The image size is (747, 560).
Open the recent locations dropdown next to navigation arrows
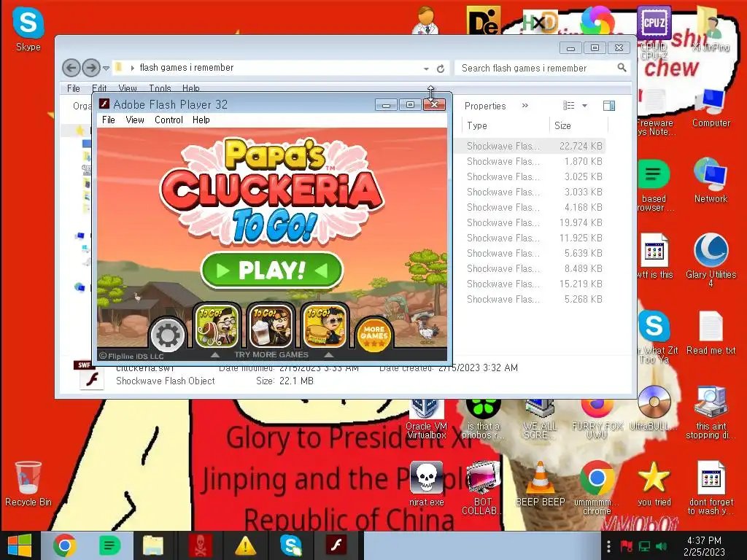click(107, 68)
